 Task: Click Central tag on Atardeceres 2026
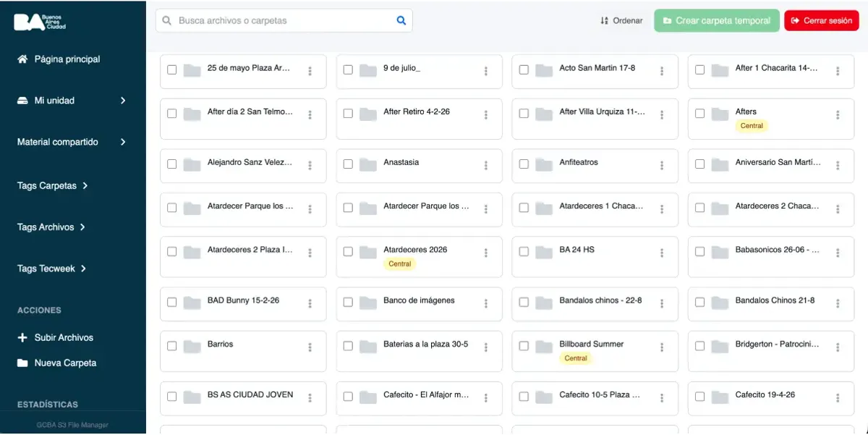pyautogui.click(x=400, y=264)
